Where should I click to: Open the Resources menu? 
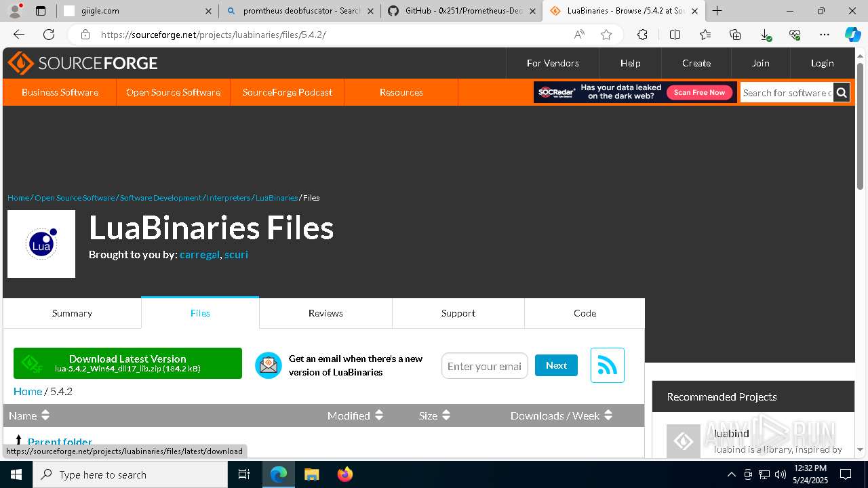tap(401, 92)
